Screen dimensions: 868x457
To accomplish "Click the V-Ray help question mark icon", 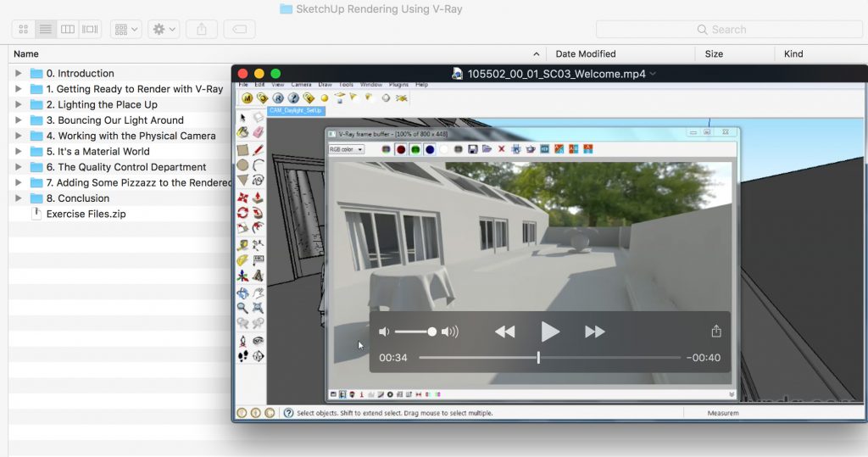I will [x=293, y=98].
